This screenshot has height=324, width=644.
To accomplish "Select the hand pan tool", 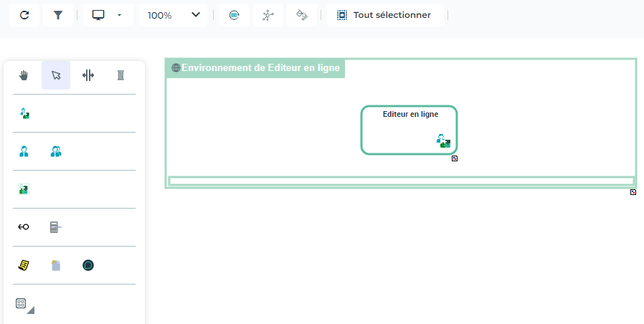I will 24,75.
